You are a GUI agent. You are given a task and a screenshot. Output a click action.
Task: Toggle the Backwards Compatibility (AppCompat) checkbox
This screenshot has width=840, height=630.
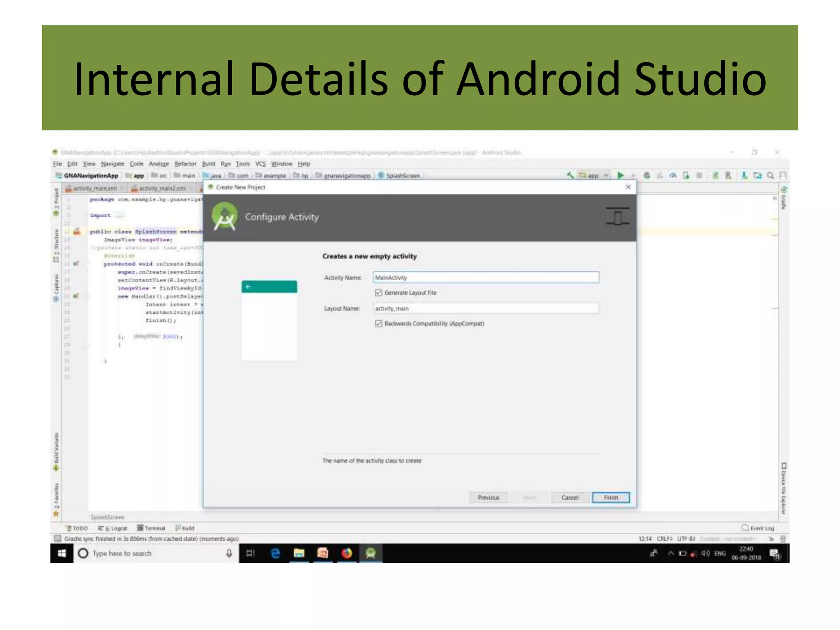[x=379, y=323]
